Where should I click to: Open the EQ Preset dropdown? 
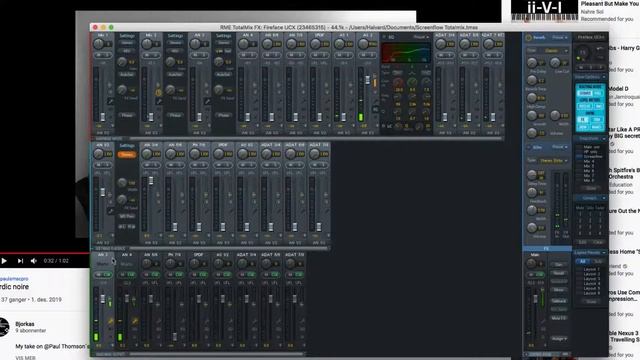point(421,37)
